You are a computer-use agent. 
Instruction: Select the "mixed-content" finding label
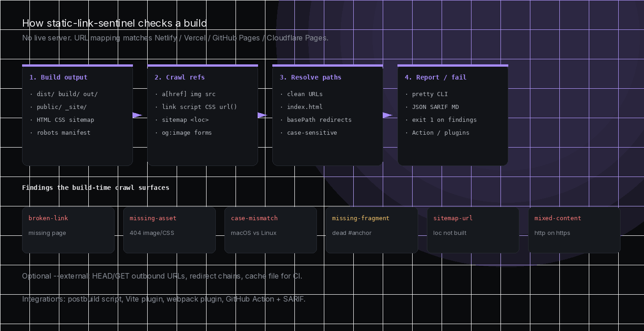pos(558,218)
